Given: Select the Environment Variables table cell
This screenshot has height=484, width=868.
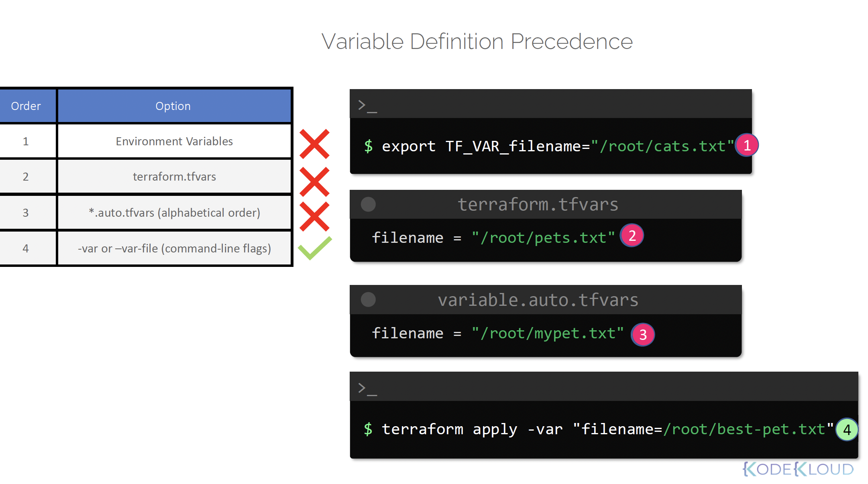Looking at the screenshot, I should pyautogui.click(x=174, y=141).
